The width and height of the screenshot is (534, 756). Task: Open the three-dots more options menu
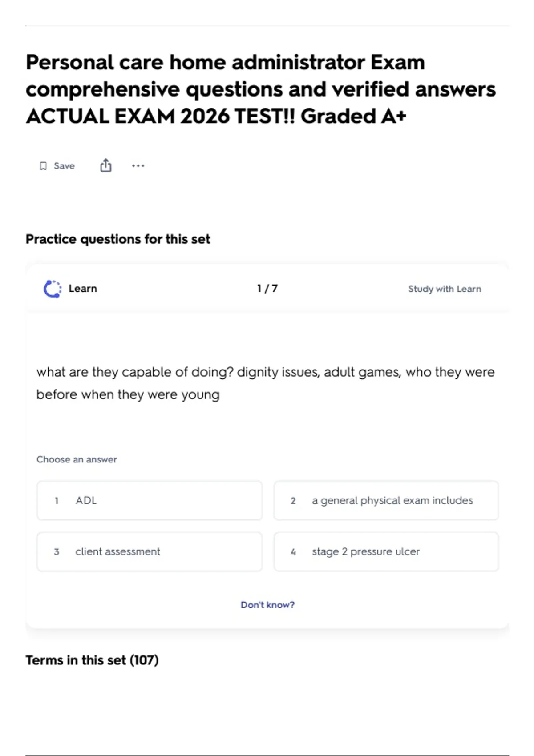[138, 166]
